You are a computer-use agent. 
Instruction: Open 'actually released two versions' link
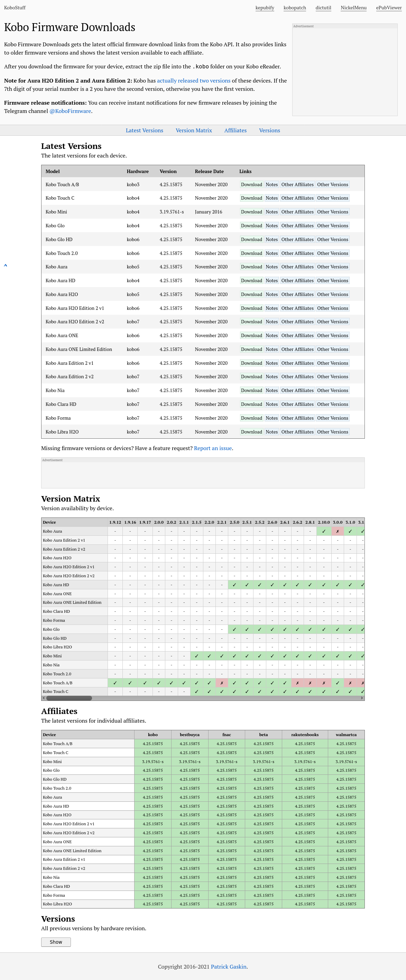pos(193,80)
